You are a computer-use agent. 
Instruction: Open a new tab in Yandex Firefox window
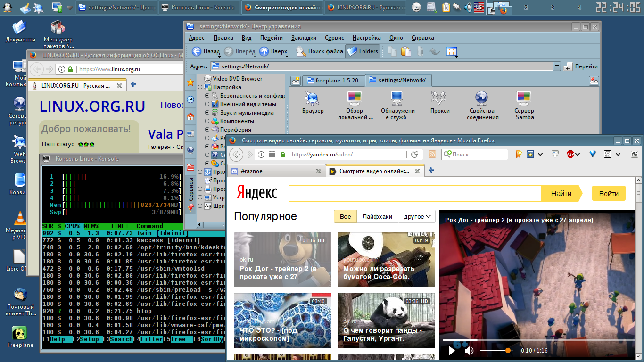[431, 170]
